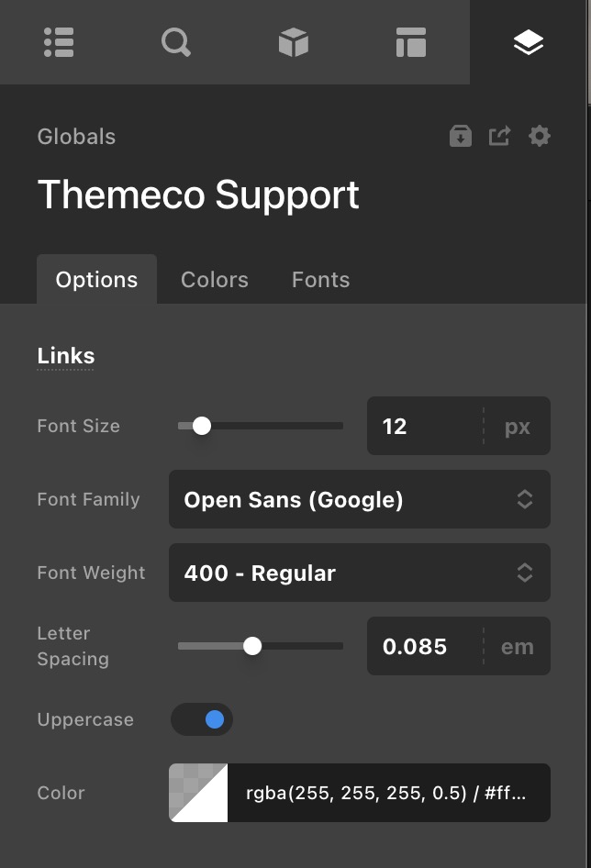Open the settings gear icon
591x868 pixels.
coord(540,137)
